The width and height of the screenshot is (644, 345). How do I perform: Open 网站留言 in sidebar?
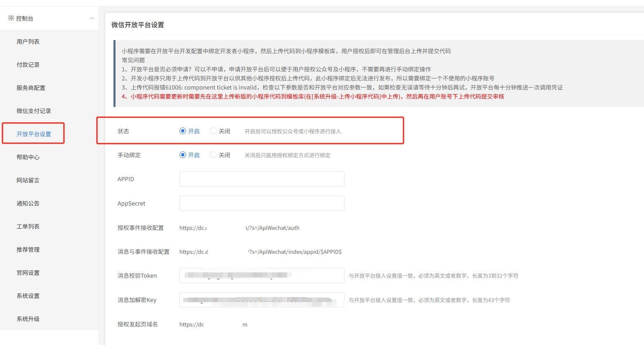[x=28, y=180]
